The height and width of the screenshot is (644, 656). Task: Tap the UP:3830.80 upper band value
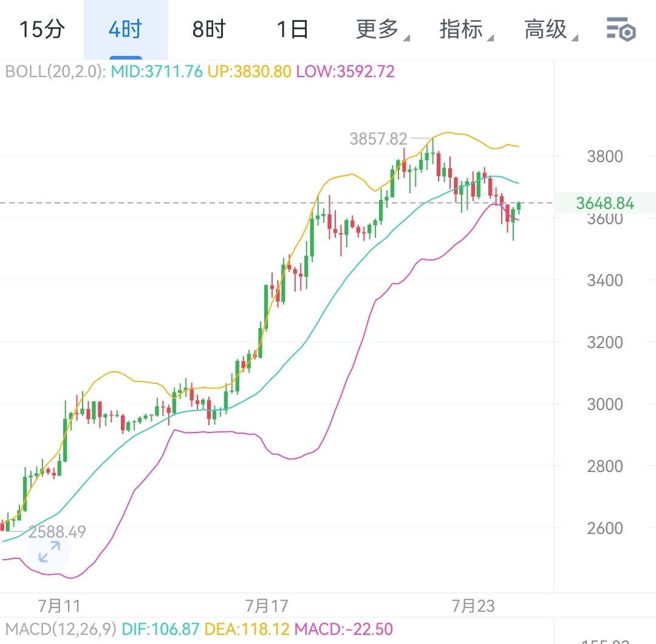(250, 72)
